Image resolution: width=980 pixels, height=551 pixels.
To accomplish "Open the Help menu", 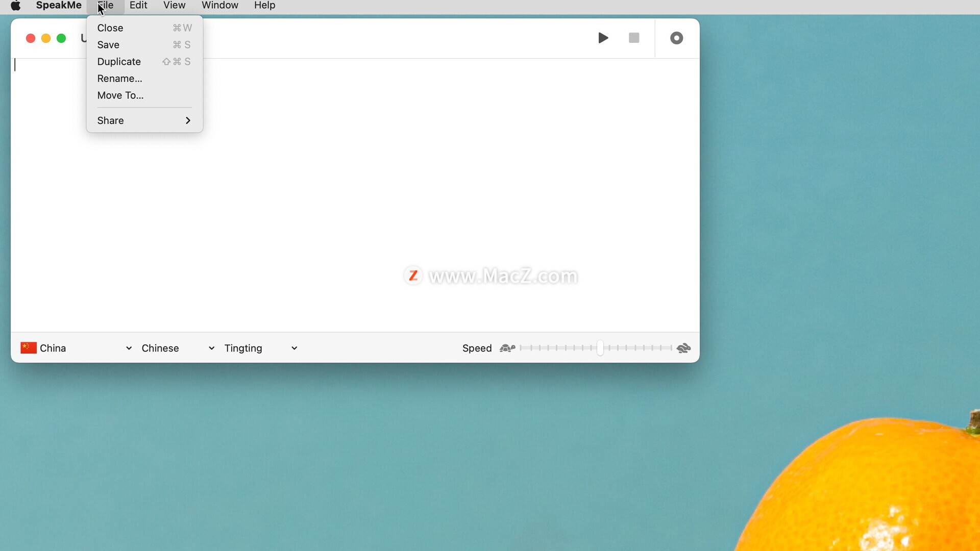I will [265, 5].
